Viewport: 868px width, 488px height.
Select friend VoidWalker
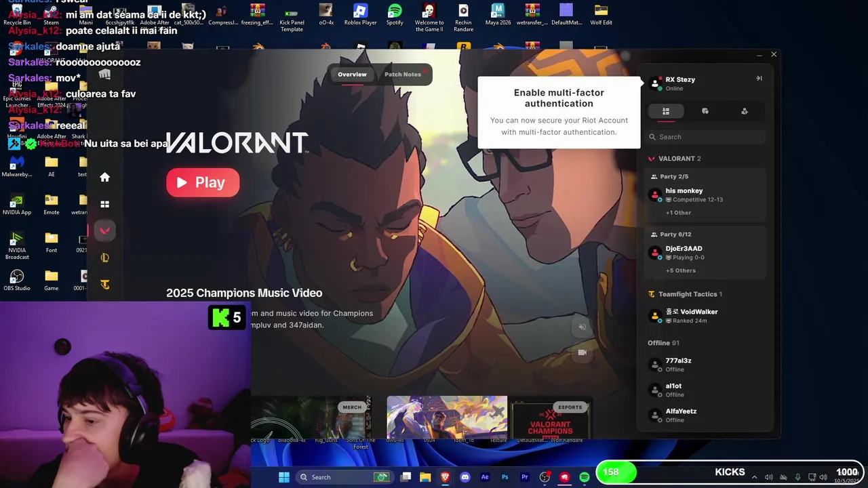pyautogui.click(x=705, y=316)
